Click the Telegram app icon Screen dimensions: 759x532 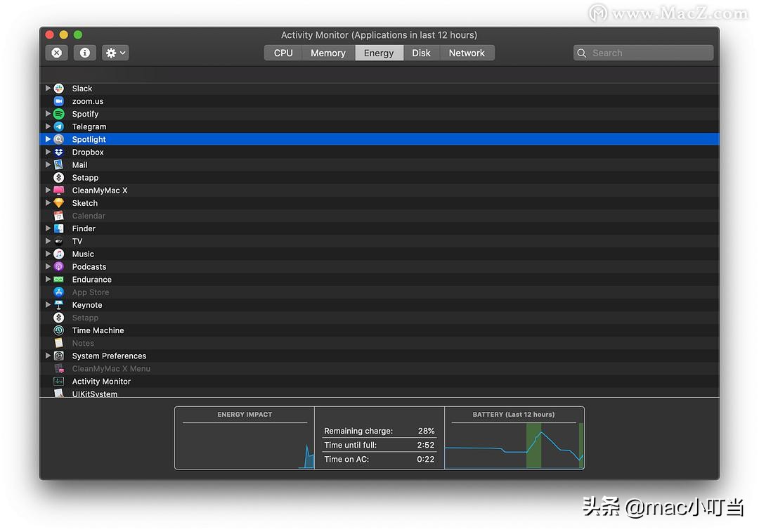point(58,126)
